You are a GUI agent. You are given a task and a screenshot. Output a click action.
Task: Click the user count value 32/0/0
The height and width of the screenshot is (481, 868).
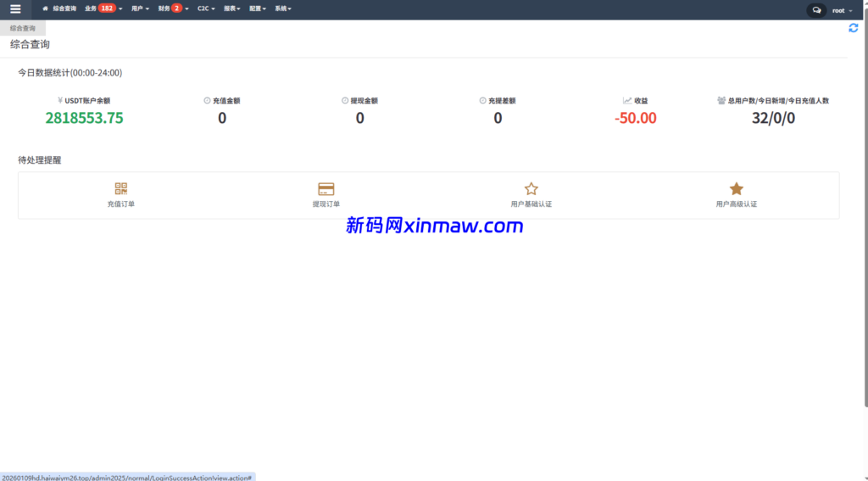pos(773,118)
